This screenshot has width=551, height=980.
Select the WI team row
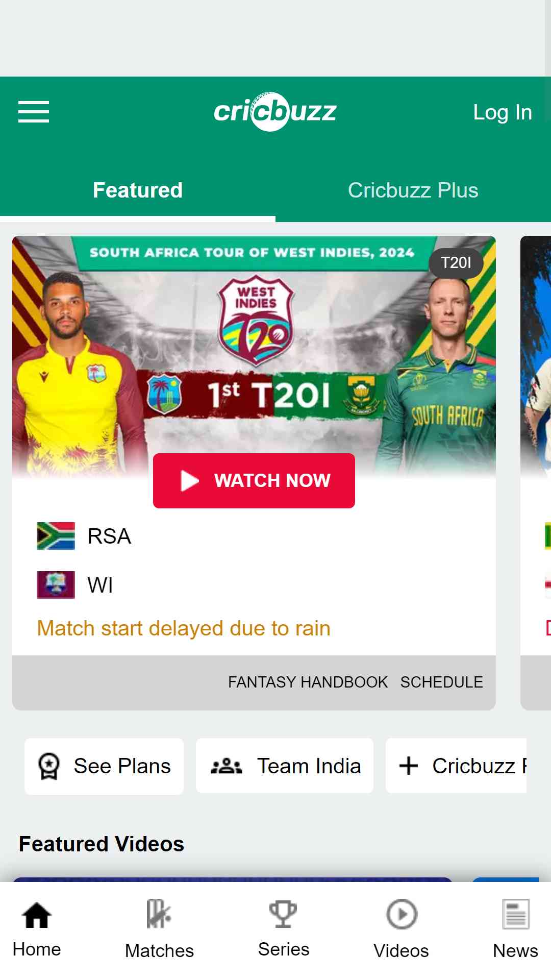tap(254, 585)
